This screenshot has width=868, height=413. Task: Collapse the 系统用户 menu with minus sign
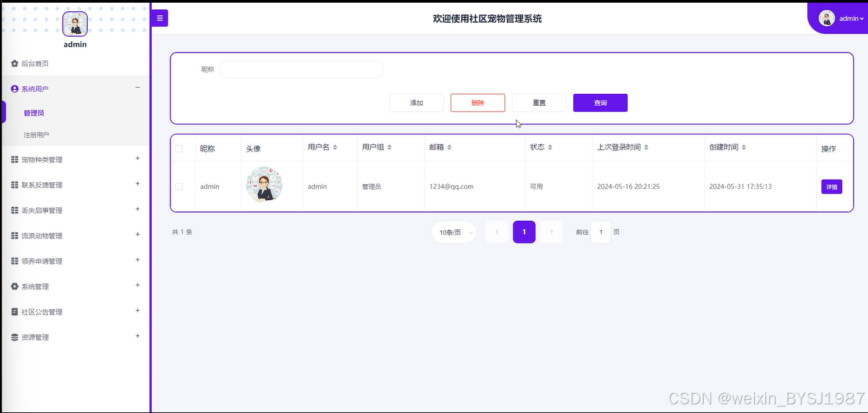(138, 88)
